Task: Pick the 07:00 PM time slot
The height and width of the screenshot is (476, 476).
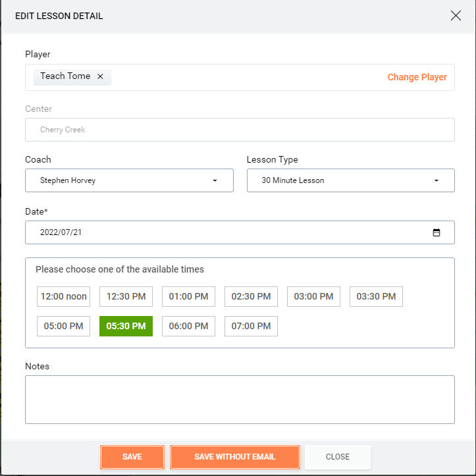Action: [251, 326]
